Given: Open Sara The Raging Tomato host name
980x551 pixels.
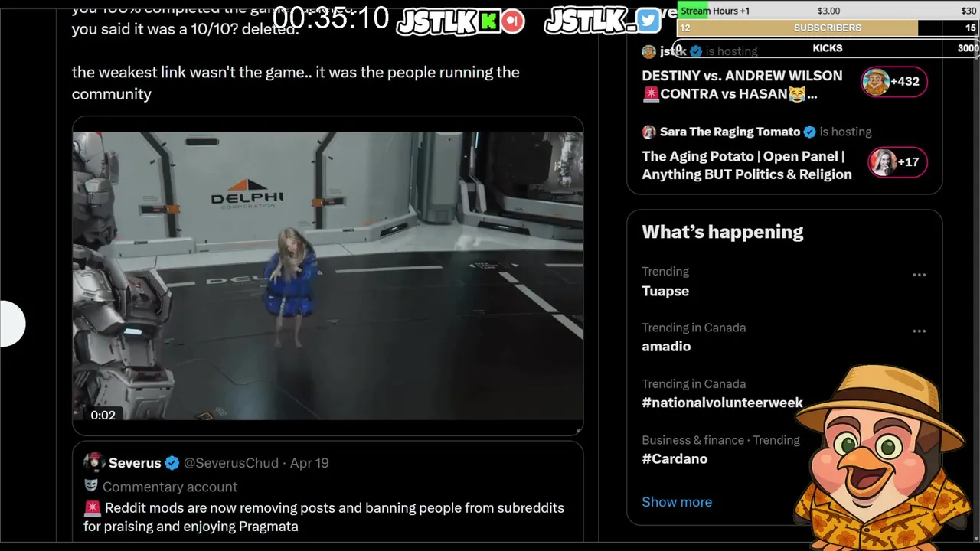Looking at the screenshot, I should [x=730, y=132].
